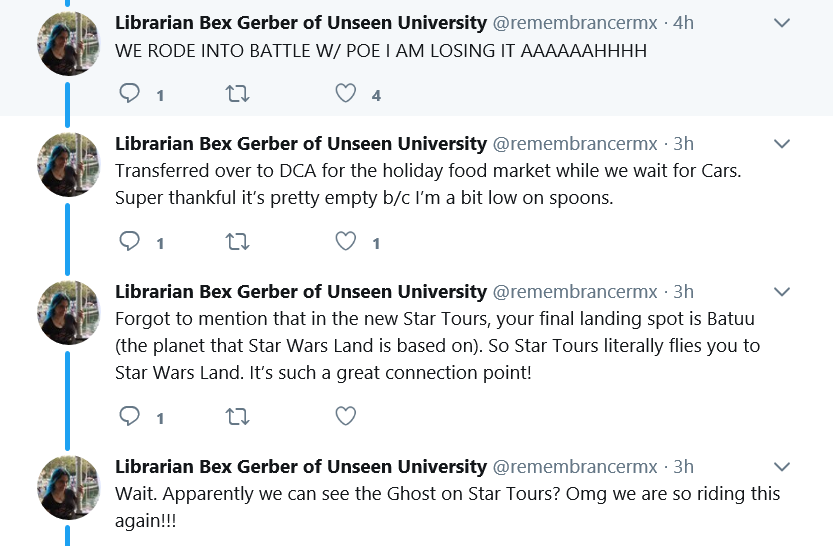
Task: Like the Star Tours Batuu tweet
Action: click(345, 416)
